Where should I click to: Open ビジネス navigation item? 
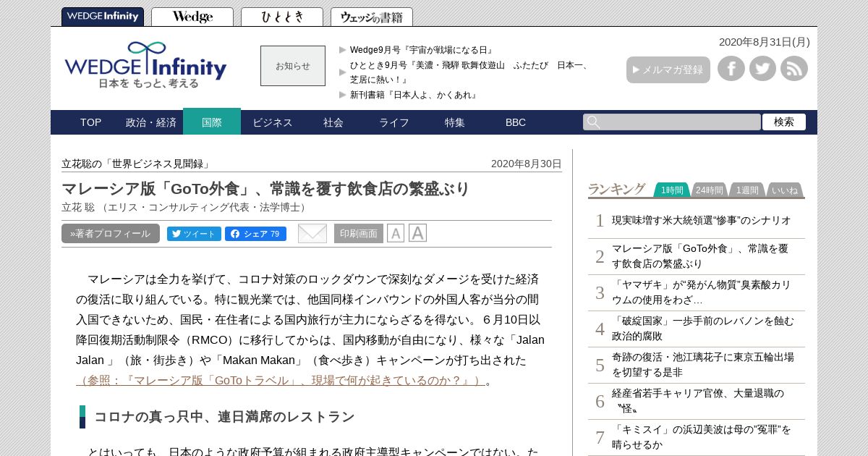click(x=273, y=122)
